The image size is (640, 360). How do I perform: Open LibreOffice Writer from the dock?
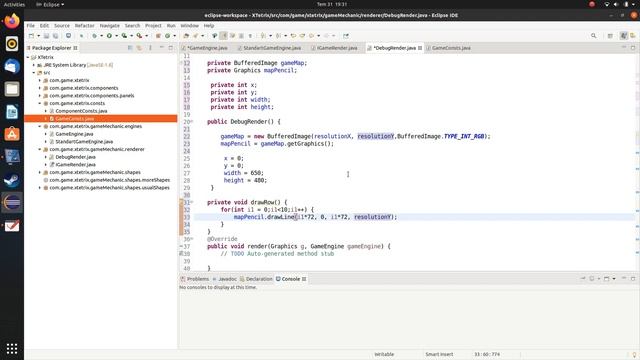point(12,111)
